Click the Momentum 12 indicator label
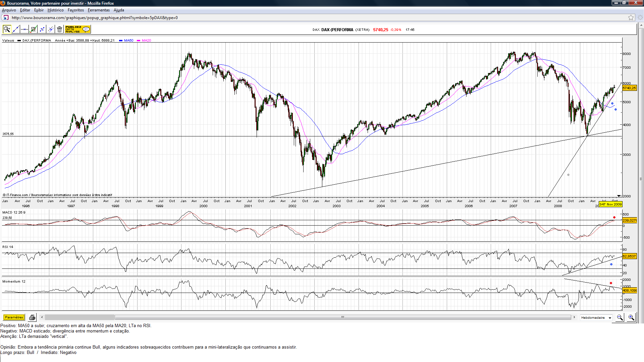This screenshot has width=644, height=362. (14, 282)
